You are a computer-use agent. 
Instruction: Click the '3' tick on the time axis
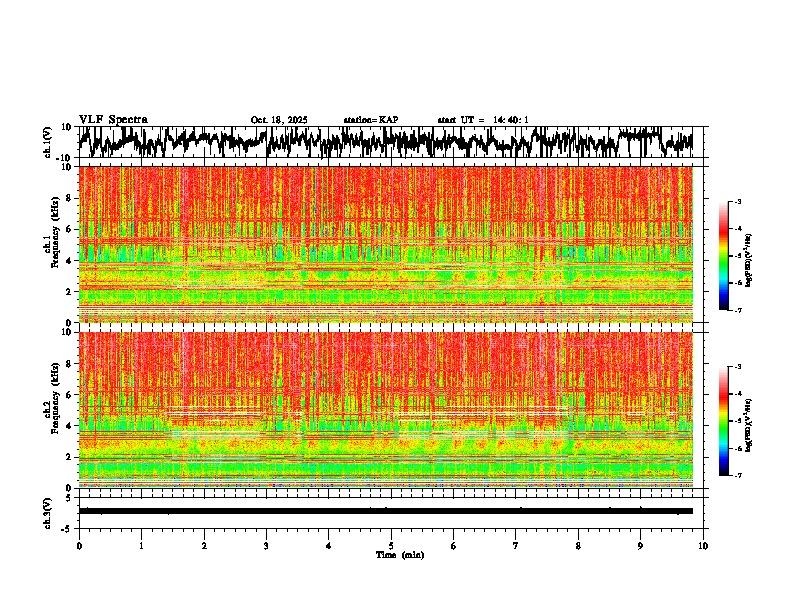pos(266,546)
